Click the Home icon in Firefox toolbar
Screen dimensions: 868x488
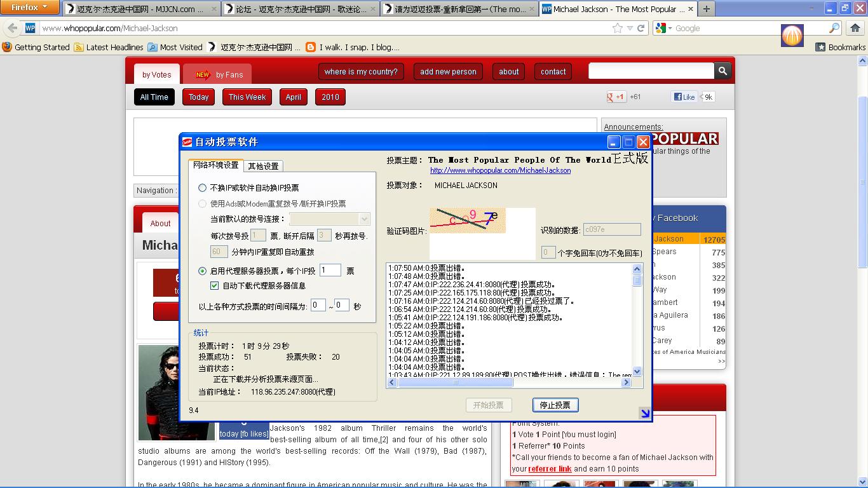pos(855,28)
